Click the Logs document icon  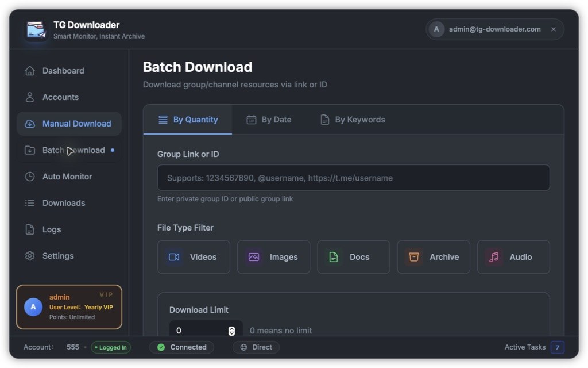30,229
